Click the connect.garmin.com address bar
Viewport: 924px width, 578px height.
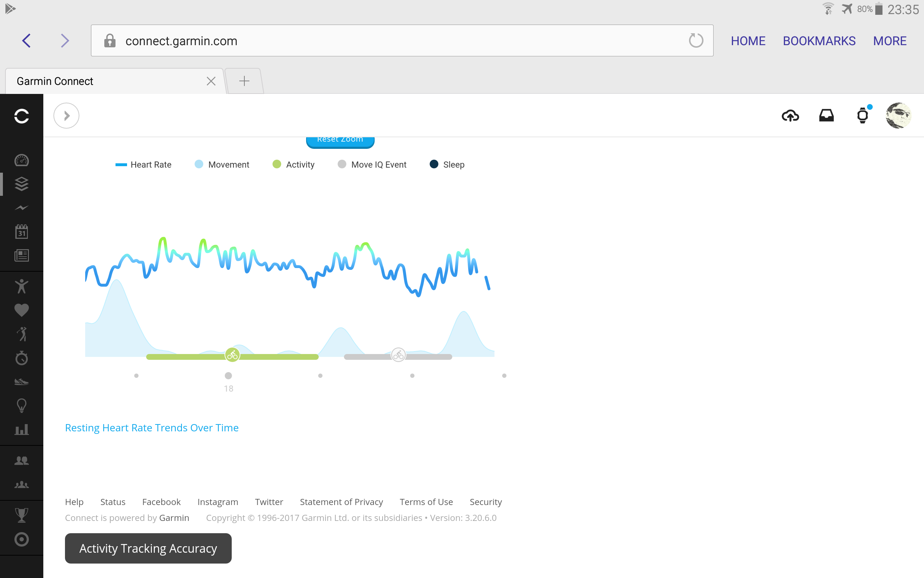402,40
